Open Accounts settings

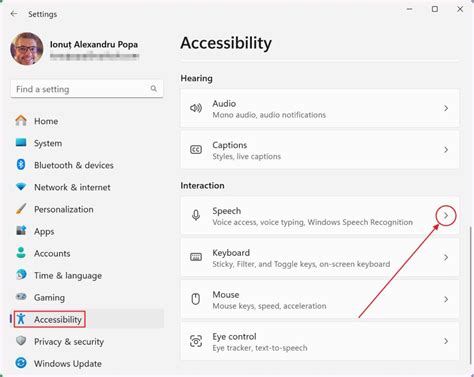click(52, 253)
